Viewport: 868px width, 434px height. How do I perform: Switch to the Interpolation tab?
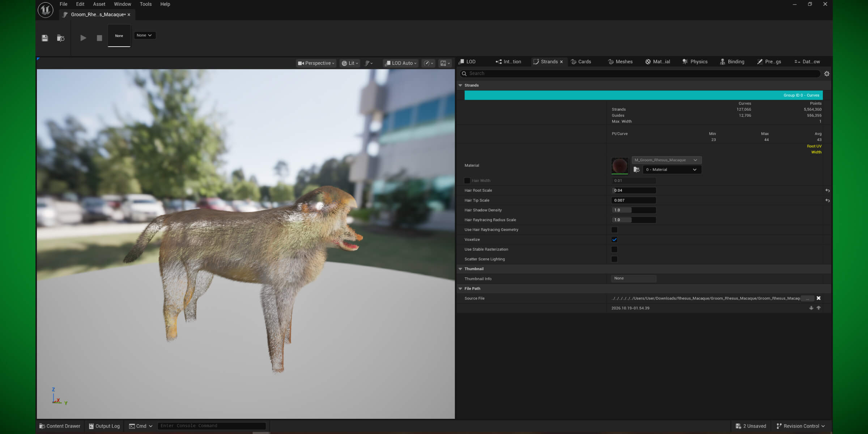click(509, 61)
